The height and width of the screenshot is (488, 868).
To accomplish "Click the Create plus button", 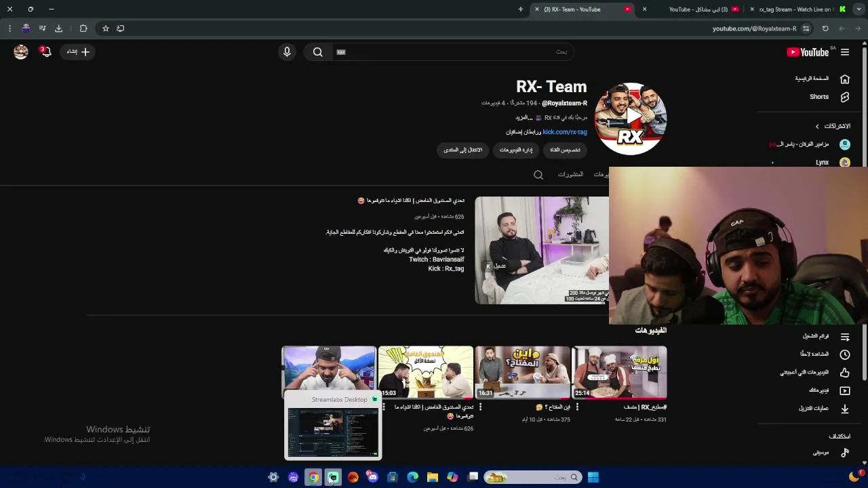I will coord(77,52).
